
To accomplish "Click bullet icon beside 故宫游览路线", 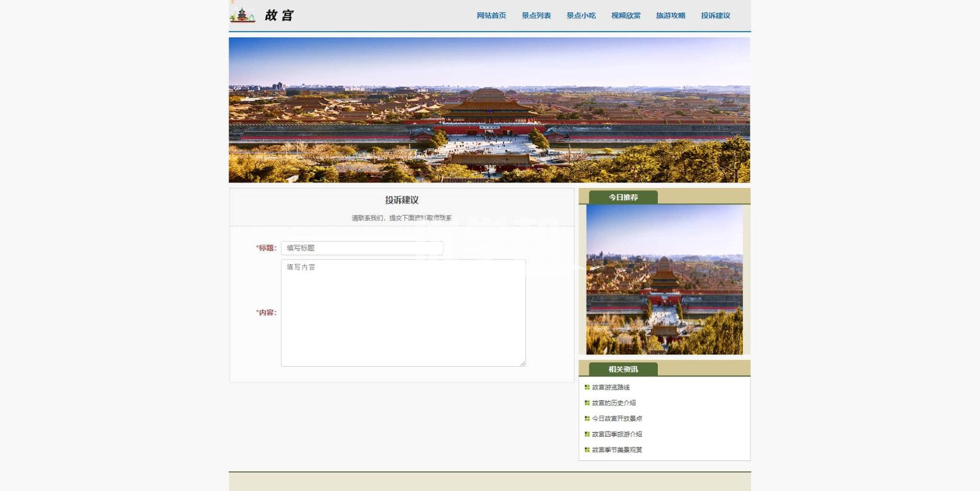I will pos(587,388).
